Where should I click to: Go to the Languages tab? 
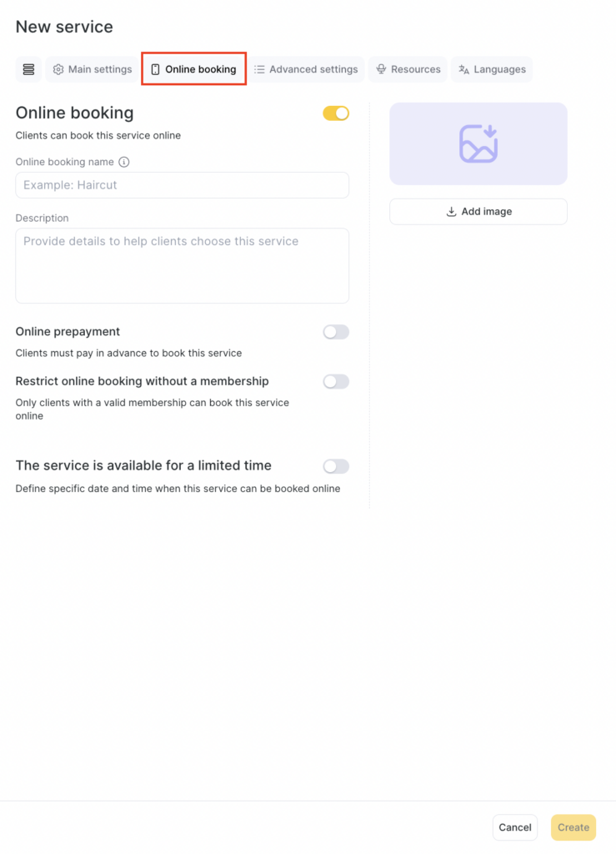click(492, 69)
